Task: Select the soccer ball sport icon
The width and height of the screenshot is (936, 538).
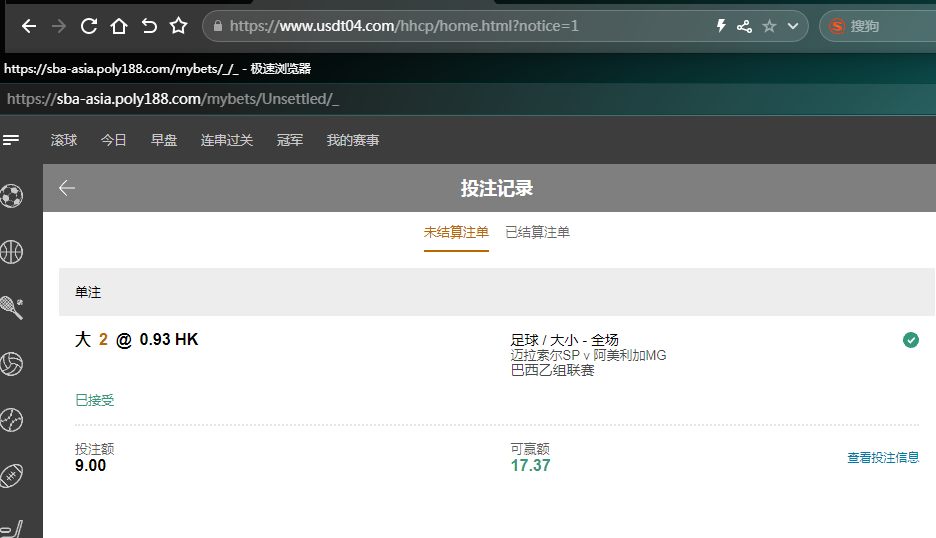Action: pos(12,195)
